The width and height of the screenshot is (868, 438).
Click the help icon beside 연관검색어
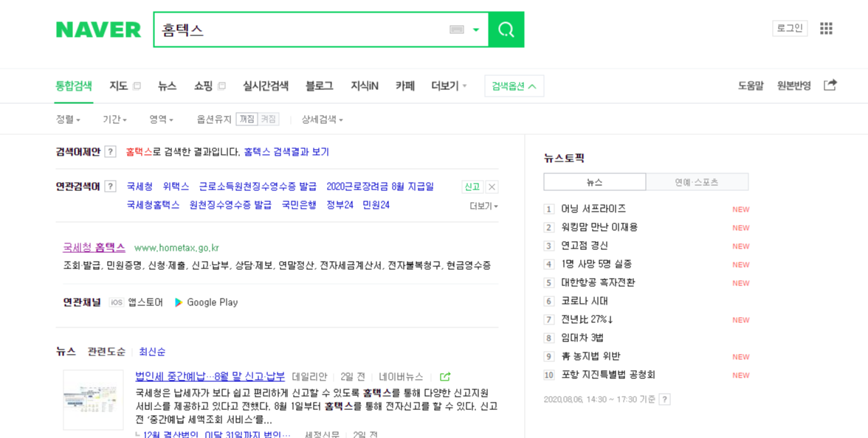pyautogui.click(x=110, y=187)
